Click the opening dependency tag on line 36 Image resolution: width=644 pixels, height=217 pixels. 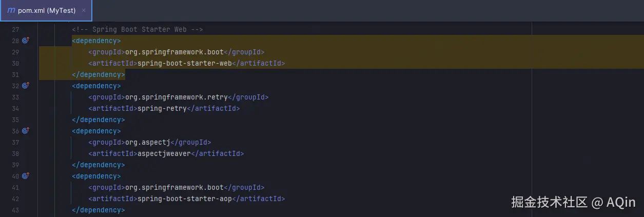(x=96, y=131)
